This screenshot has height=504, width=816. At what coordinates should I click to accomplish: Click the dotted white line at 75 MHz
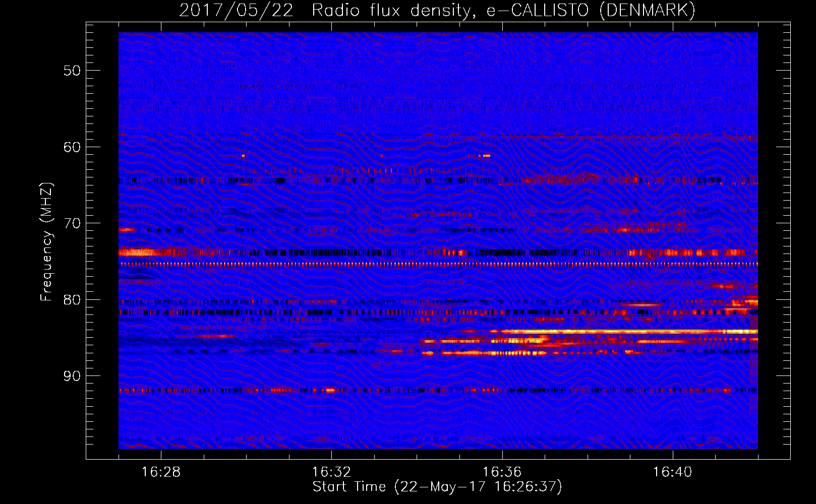tap(438, 264)
